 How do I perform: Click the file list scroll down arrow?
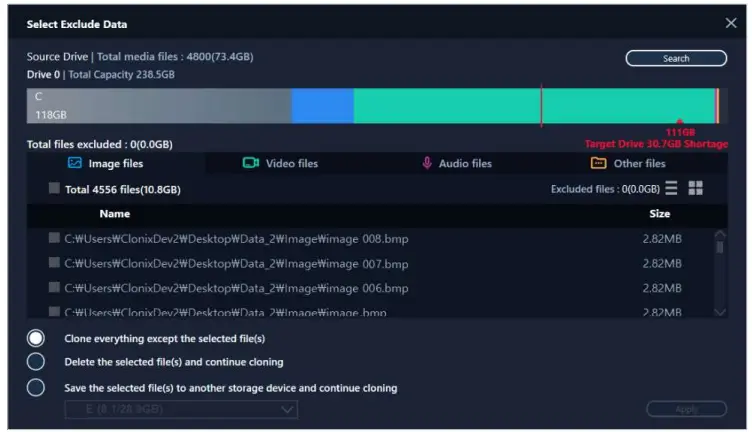click(720, 312)
